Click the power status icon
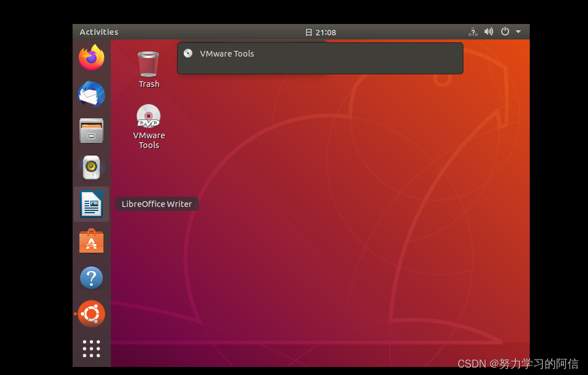Image resolution: width=588 pixels, height=375 pixels. 505,32
